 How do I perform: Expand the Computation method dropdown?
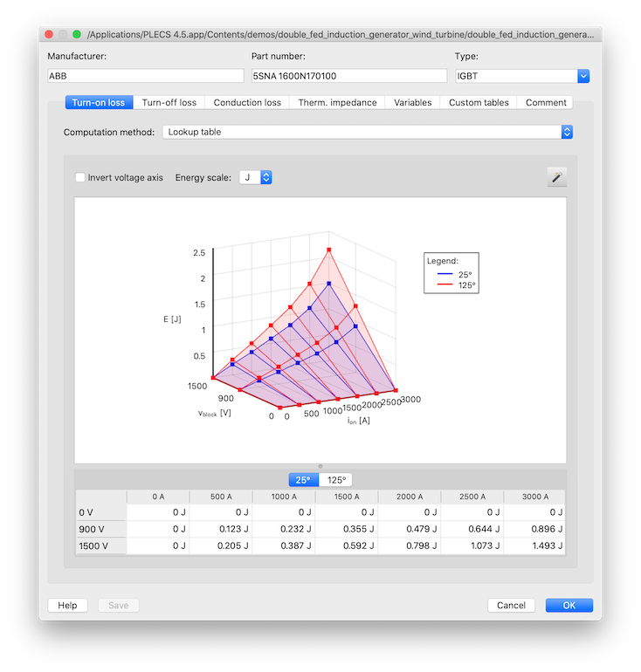(566, 132)
